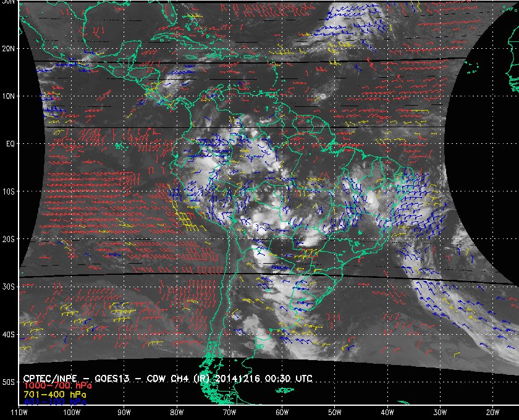This screenshot has height=420, width=519.
Task: Select the blue 401-100 hPa legend entry
Action: (x=54, y=402)
